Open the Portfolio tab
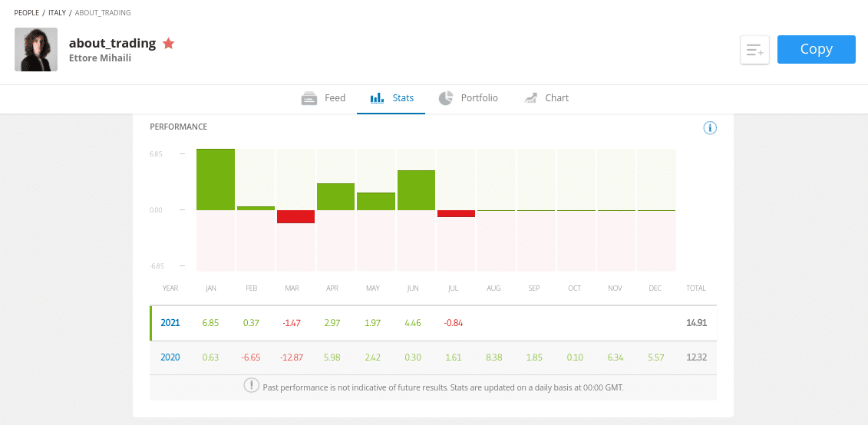868x425 pixels. point(468,98)
